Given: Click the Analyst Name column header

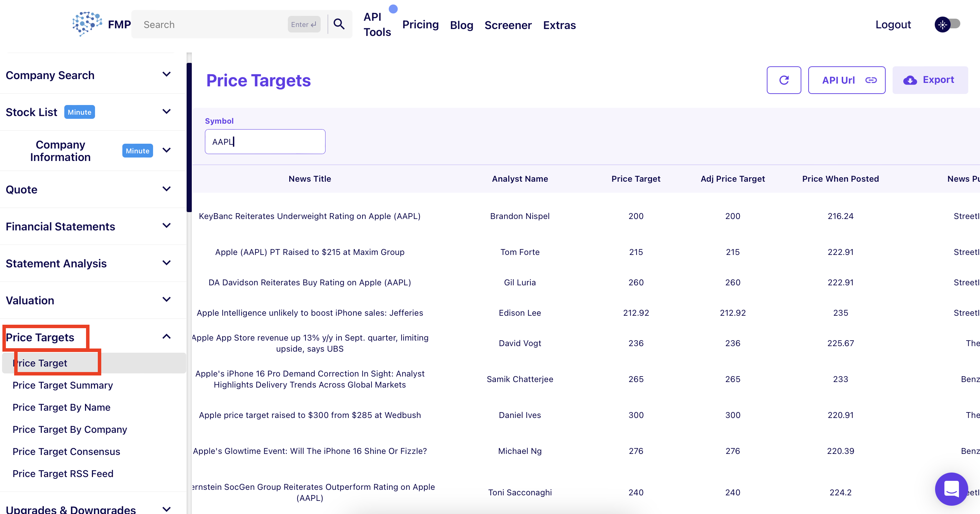Looking at the screenshot, I should [x=520, y=179].
